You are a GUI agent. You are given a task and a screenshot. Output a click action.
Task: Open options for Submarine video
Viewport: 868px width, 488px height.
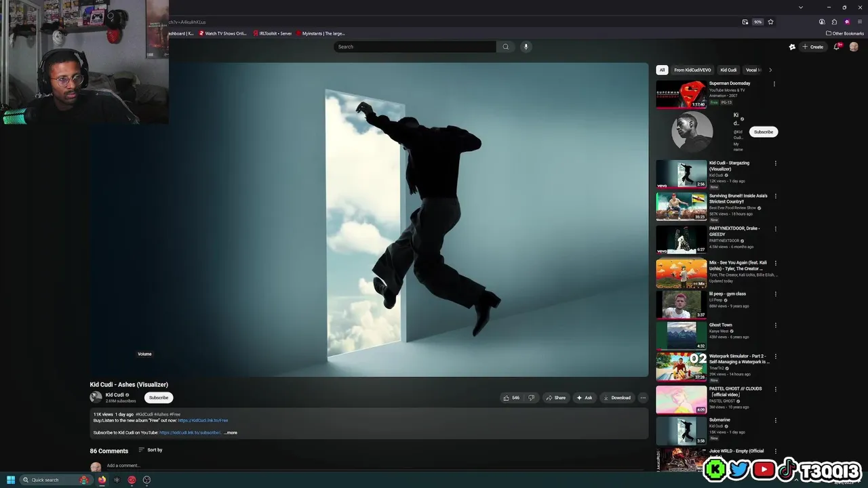coord(775,420)
